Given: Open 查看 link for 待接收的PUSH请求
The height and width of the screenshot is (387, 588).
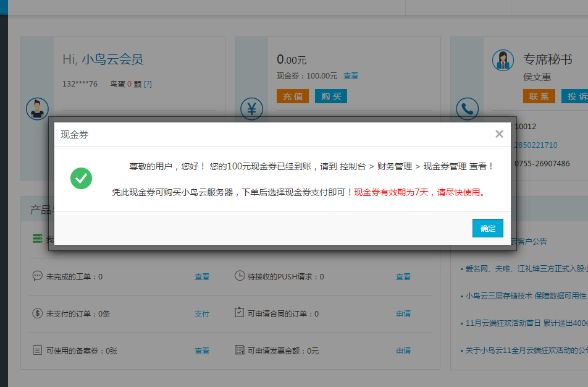Looking at the screenshot, I should 403,276.
